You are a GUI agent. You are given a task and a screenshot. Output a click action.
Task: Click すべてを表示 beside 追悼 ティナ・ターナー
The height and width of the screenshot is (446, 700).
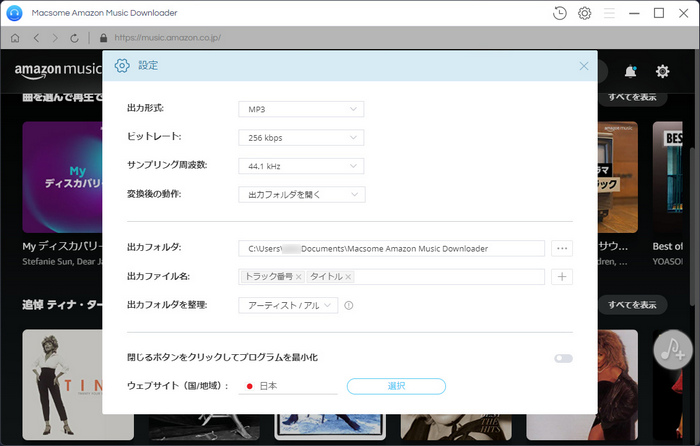pos(632,305)
